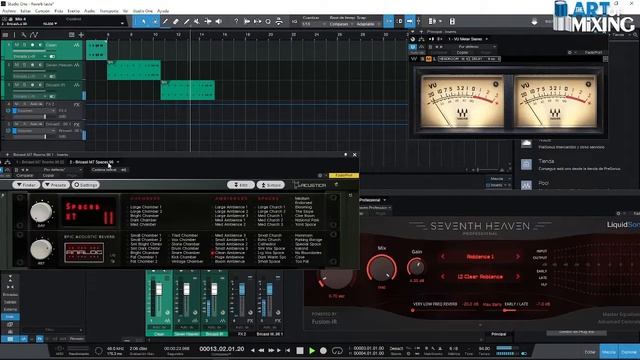Viewport: 640px width, 360px height.
Task: Click the play transport button
Action: pyautogui.click(x=312, y=350)
